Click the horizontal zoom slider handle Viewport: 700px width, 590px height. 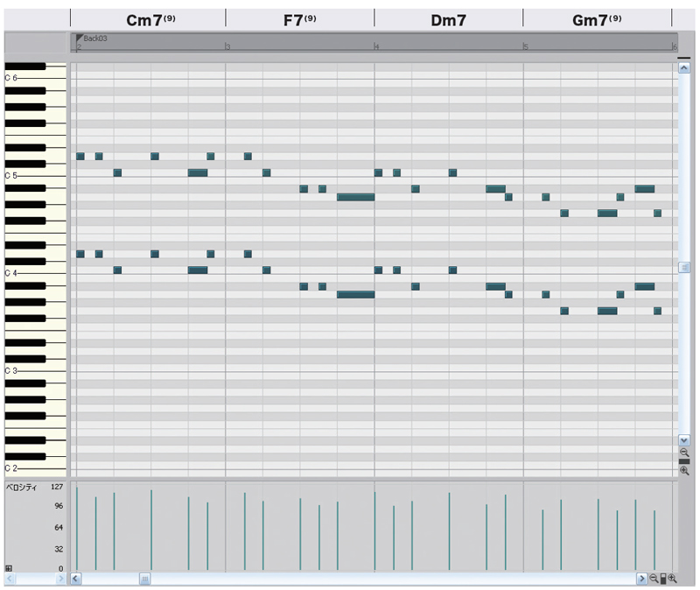tap(663, 579)
